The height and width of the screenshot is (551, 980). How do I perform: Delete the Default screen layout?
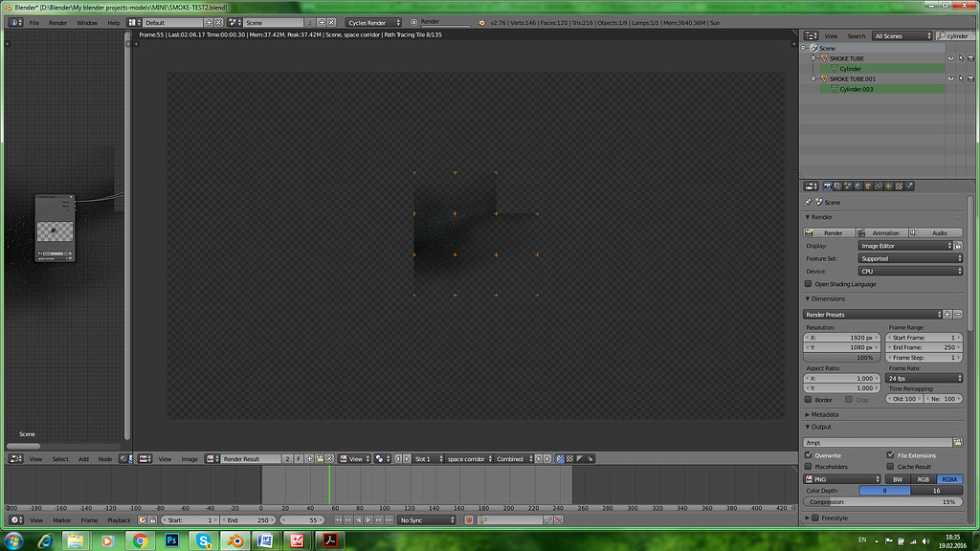click(218, 23)
